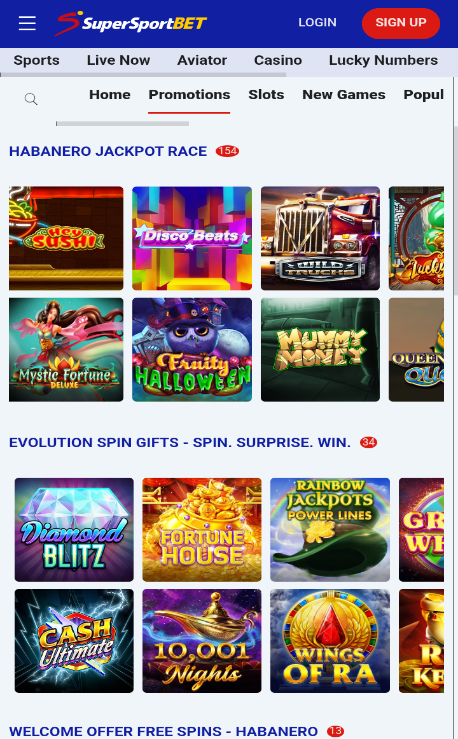
Task: Click the SuperSportBET logo
Action: (131, 23)
